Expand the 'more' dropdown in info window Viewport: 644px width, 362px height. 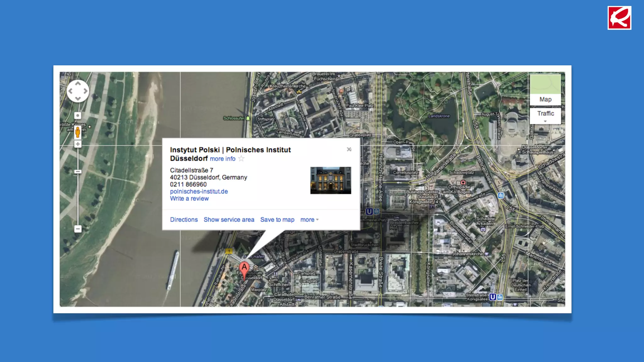pos(309,220)
